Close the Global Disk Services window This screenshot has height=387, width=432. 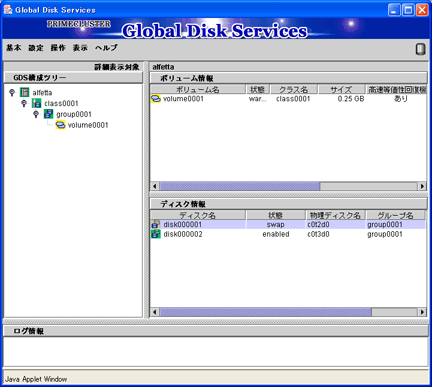coord(422,10)
